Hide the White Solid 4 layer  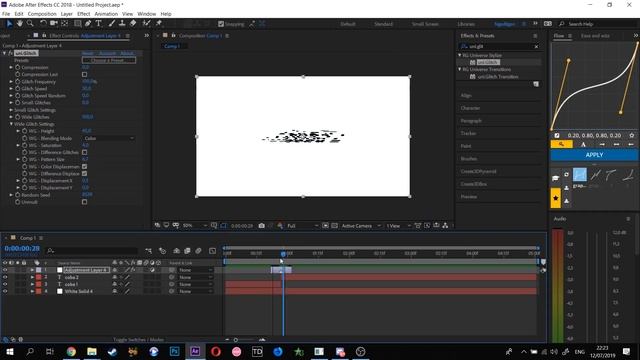click(5, 291)
